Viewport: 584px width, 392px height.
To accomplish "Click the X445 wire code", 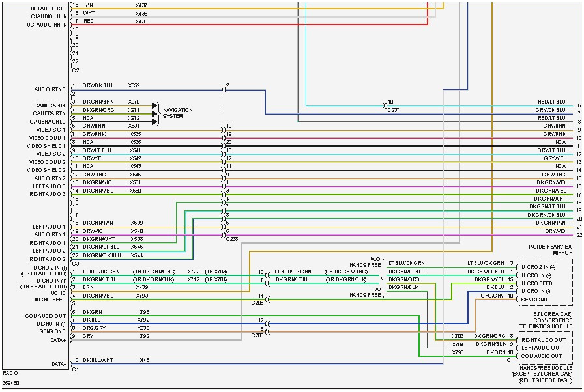I will tap(142, 361).
